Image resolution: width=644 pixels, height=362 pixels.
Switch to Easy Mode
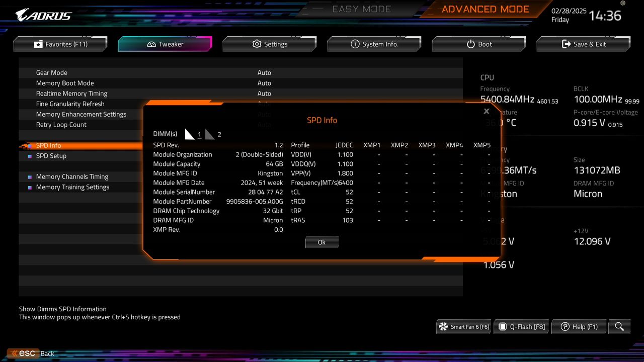(x=361, y=9)
